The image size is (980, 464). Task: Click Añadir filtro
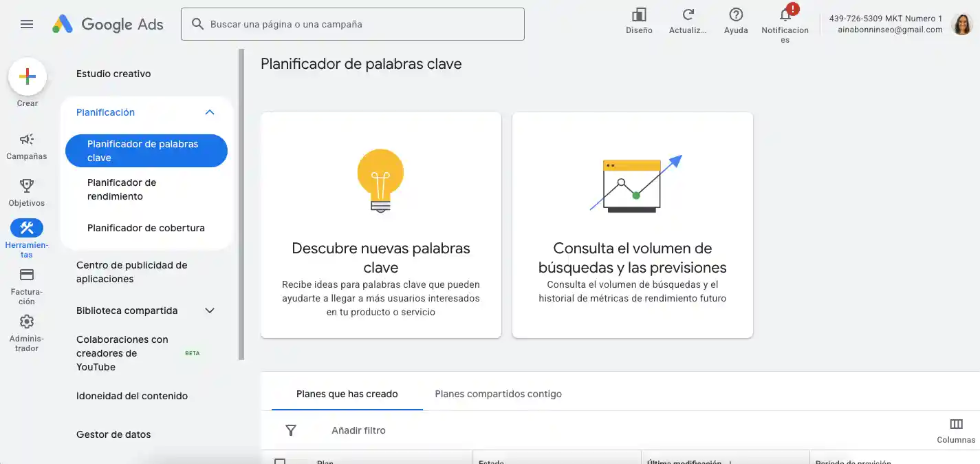[359, 430]
